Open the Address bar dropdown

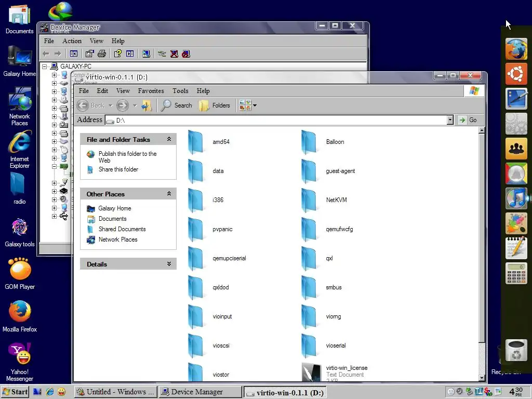tap(450, 120)
